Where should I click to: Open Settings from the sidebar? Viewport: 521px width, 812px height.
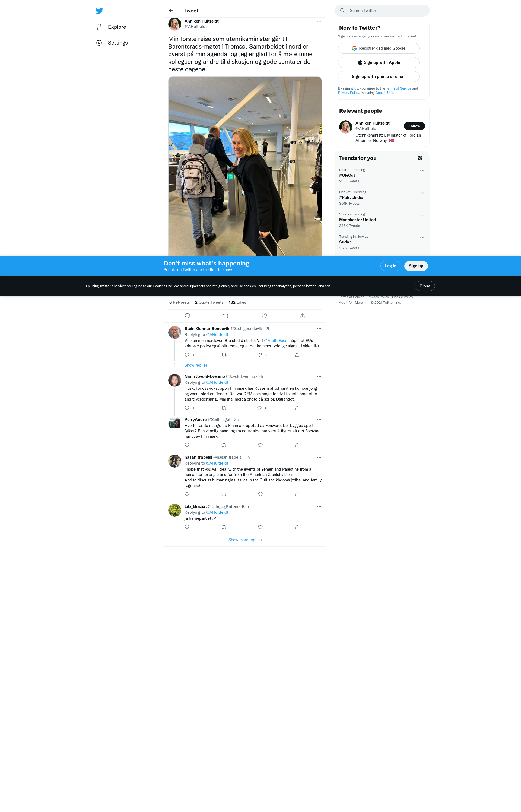[x=112, y=43]
